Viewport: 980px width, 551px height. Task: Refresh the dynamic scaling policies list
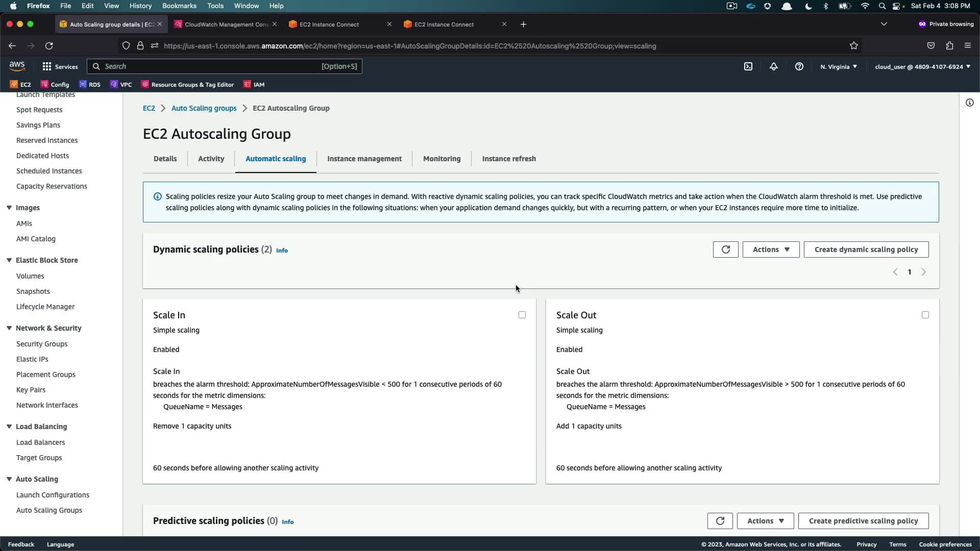click(x=725, y=249)
